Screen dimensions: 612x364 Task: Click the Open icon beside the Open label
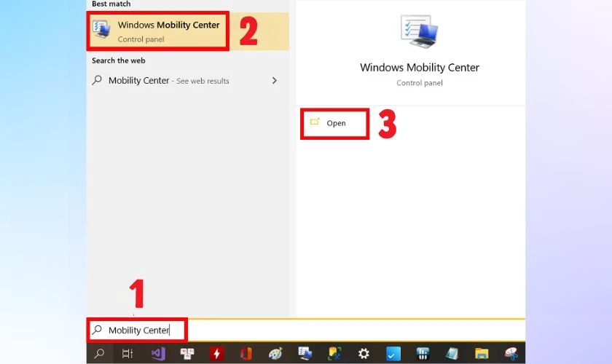(x=315, y=122)
